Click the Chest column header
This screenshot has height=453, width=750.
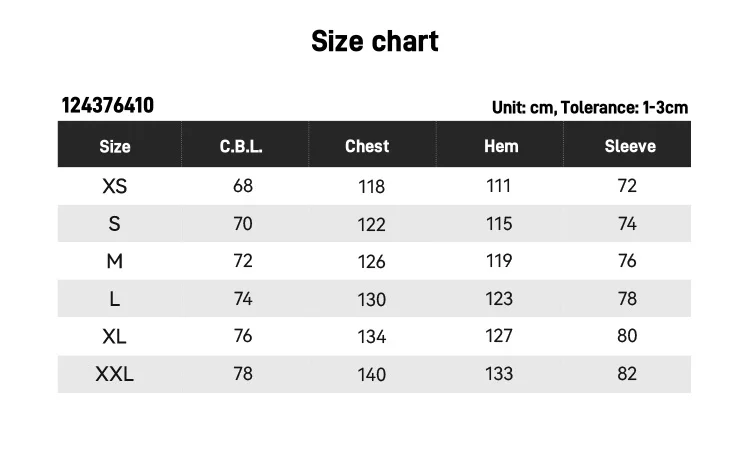tap(367, 146)
